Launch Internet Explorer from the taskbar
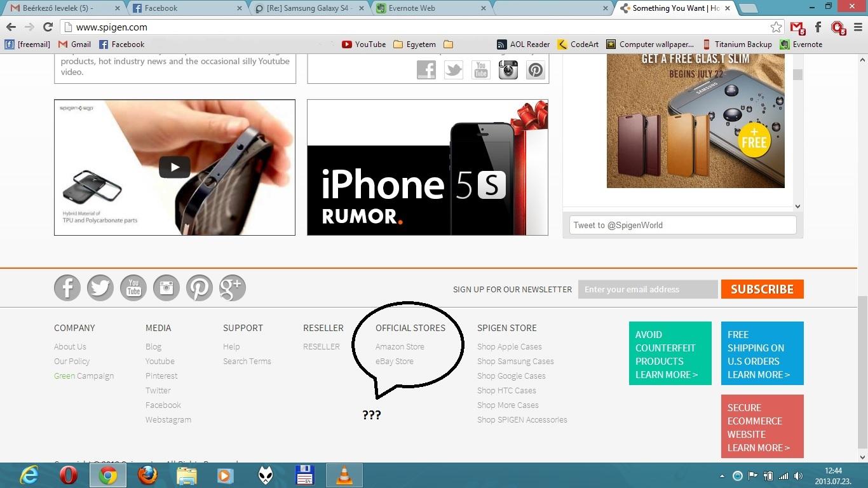This screenshot has width=868, height=488. (29, 475)
